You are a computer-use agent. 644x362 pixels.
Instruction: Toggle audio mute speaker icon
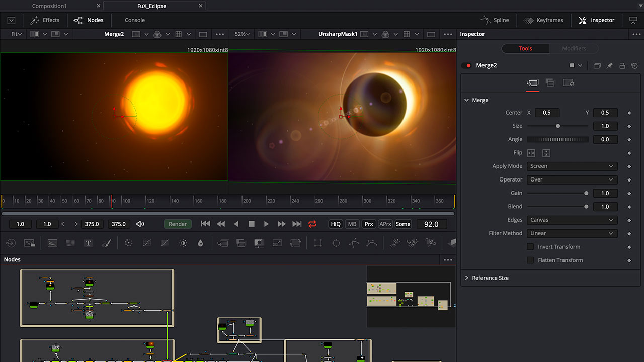tap(140, 224)
